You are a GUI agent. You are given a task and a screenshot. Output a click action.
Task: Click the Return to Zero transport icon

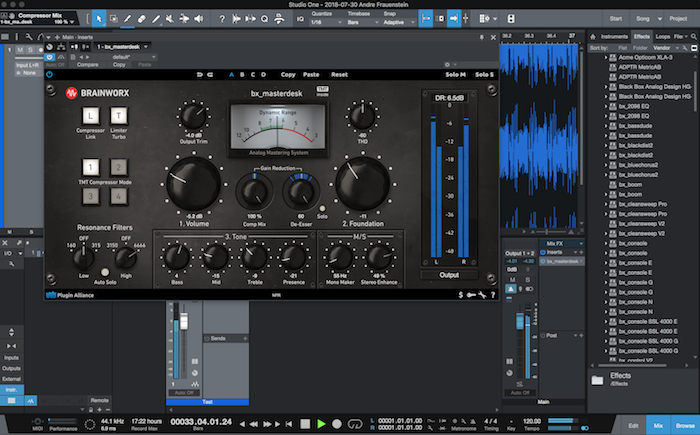(x=289, y=424)
